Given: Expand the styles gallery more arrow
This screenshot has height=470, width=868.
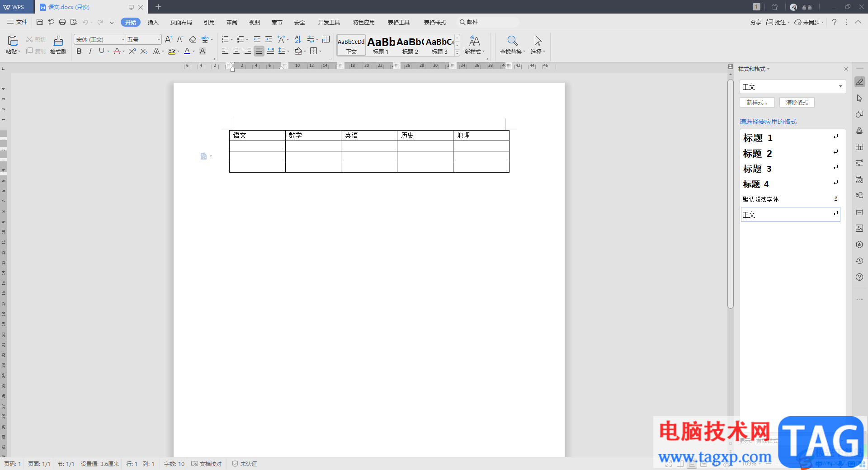Looking at the screenshot, I should pyautogui.click(x=457, y=53).
